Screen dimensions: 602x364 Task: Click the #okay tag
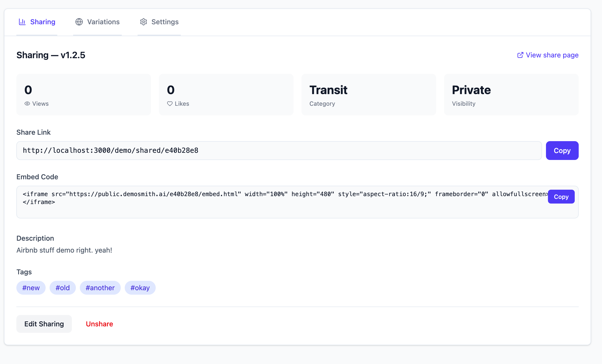point(140,287)
